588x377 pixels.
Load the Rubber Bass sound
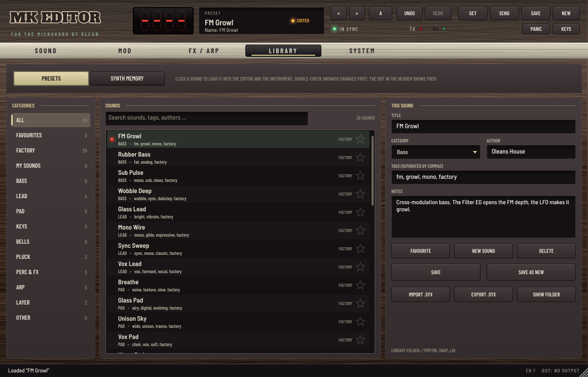click(238, 158)
